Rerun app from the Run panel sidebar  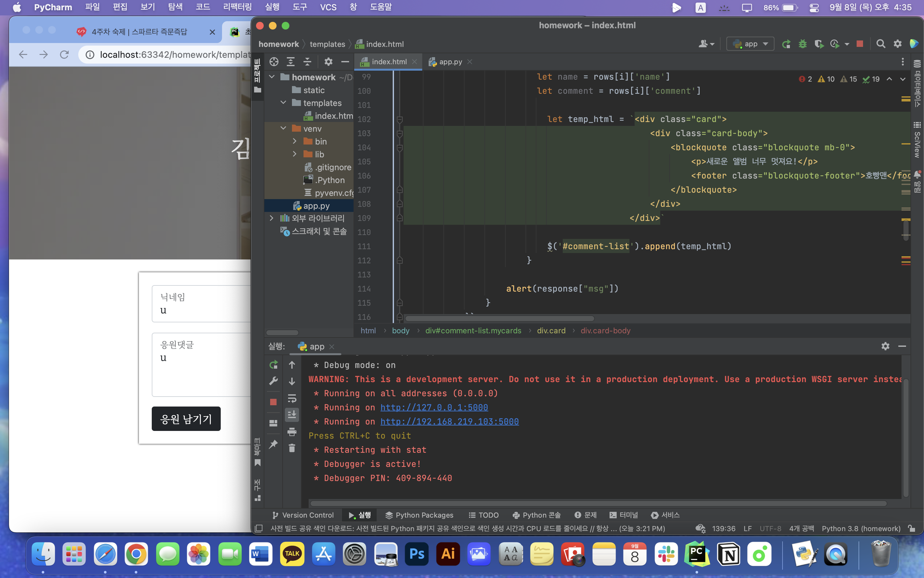[273, 365]
